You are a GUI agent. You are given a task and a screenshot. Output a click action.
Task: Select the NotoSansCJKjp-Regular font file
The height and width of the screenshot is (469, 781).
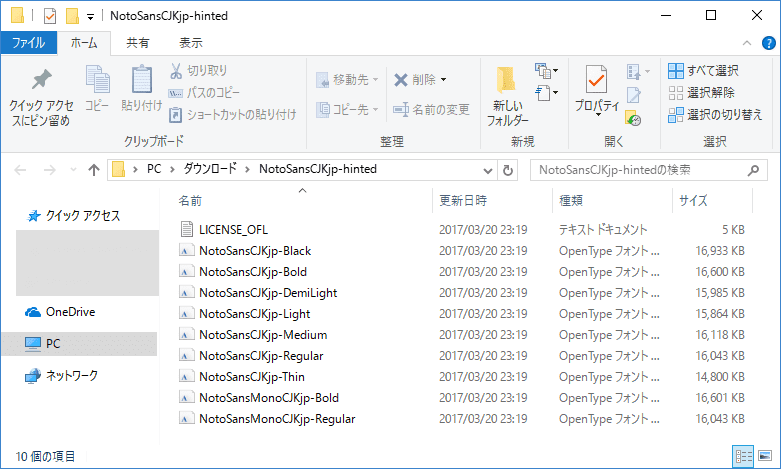pyautogui.click(x=251, y=356)
